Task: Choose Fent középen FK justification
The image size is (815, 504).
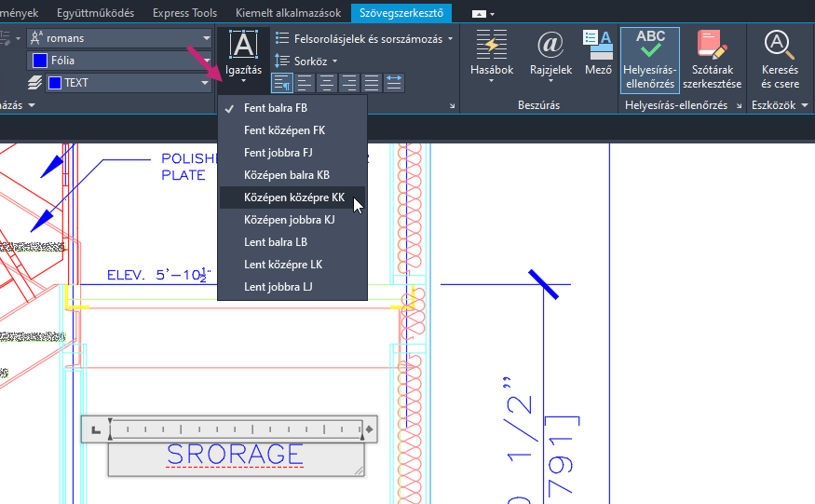Action: (292, 130)
